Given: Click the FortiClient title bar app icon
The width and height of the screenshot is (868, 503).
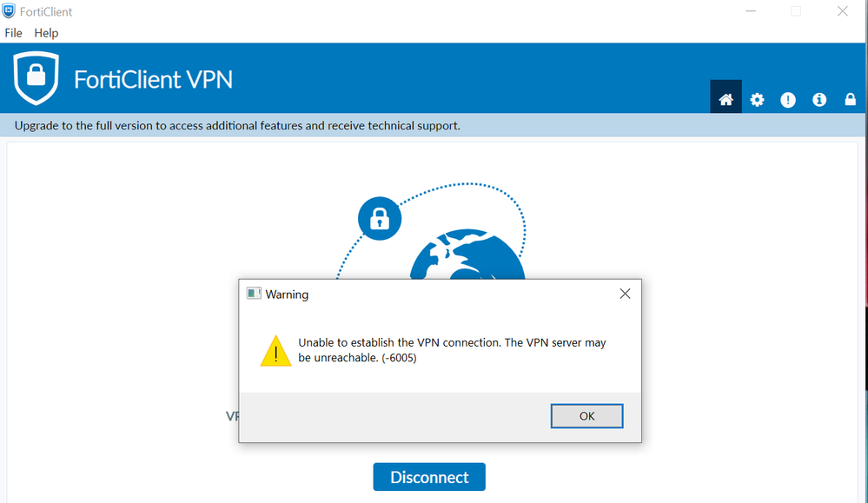Looking at the screenshot, I should 10,11.
